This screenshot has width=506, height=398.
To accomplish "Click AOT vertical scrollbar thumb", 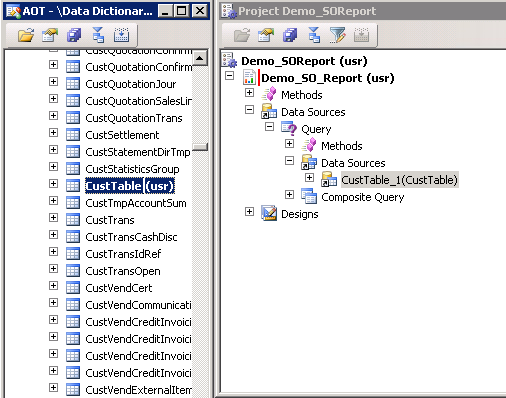I will point(200,147).
